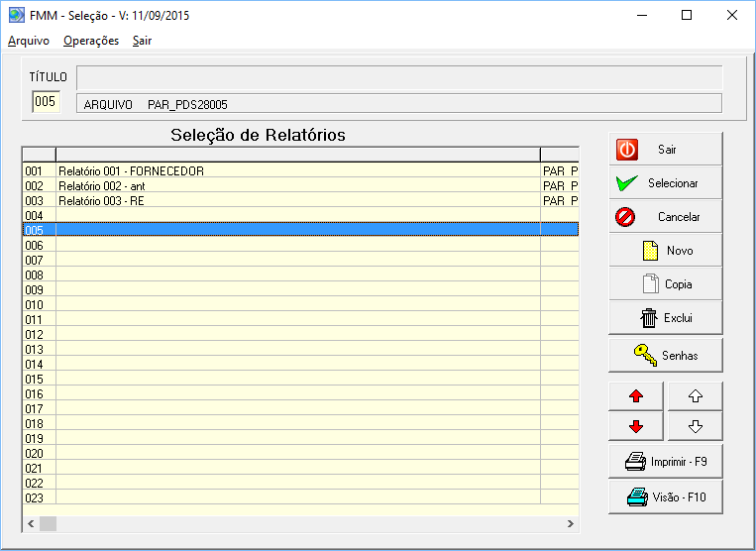This screenshot has width=756, height=551.
Task: Select row 010 in the list
Action: tap(300, 304)
